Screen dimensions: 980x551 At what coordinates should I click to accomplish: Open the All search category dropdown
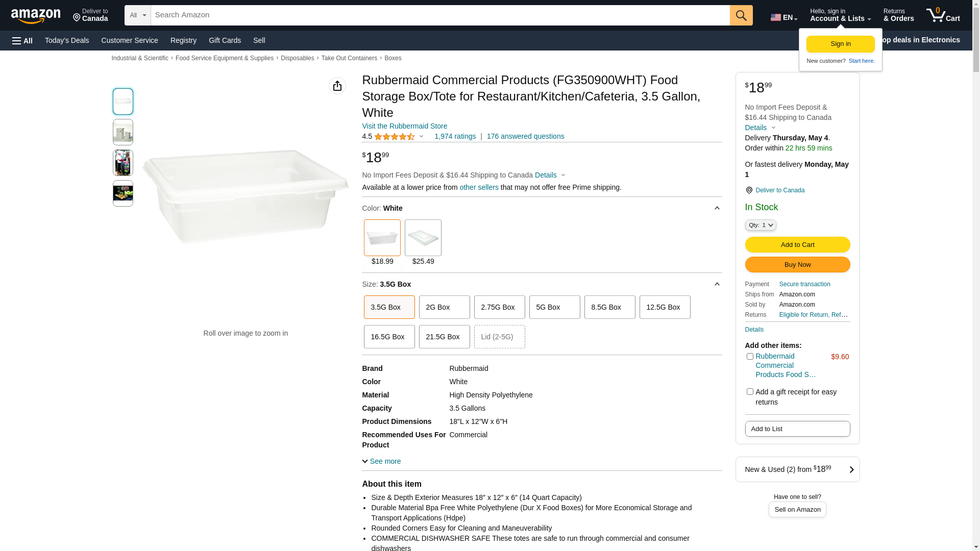[x=138, y=15]
